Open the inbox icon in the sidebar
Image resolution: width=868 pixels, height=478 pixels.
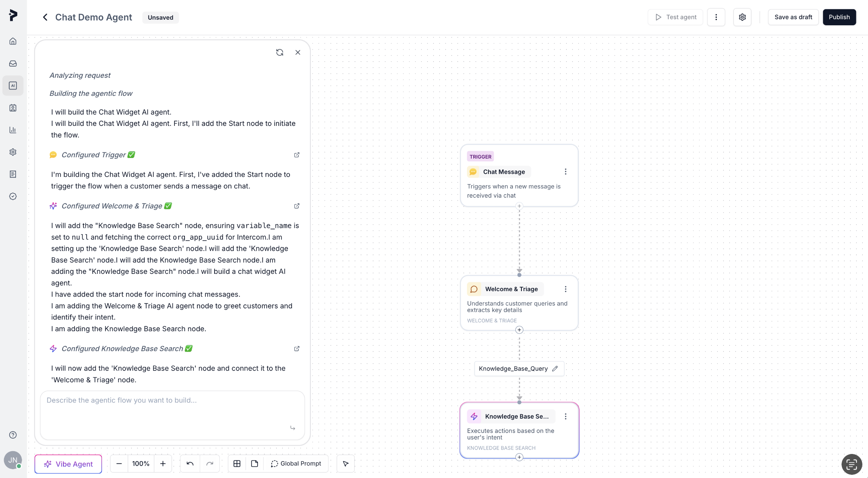[x=13, y=63]
